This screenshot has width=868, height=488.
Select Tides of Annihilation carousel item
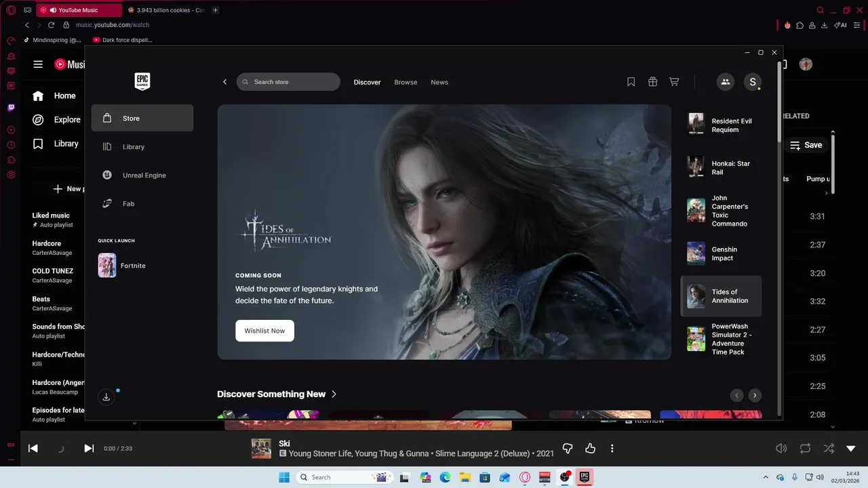pos(721,296)
